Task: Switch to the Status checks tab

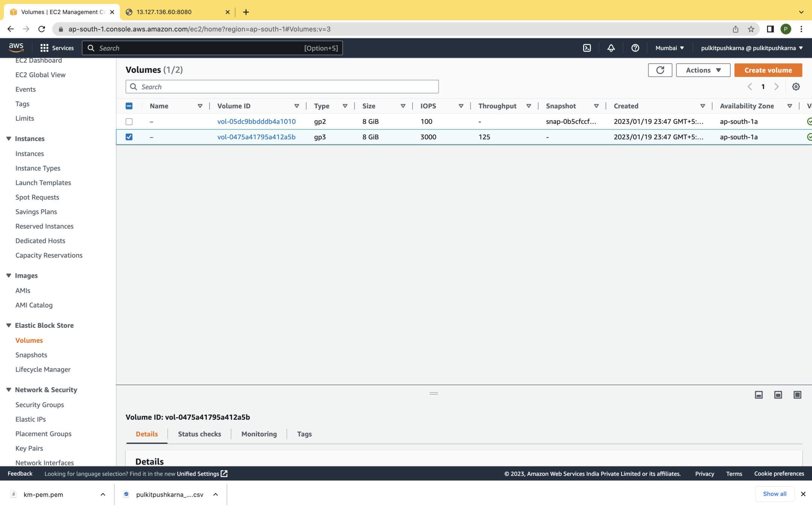Action: (199, 434)
